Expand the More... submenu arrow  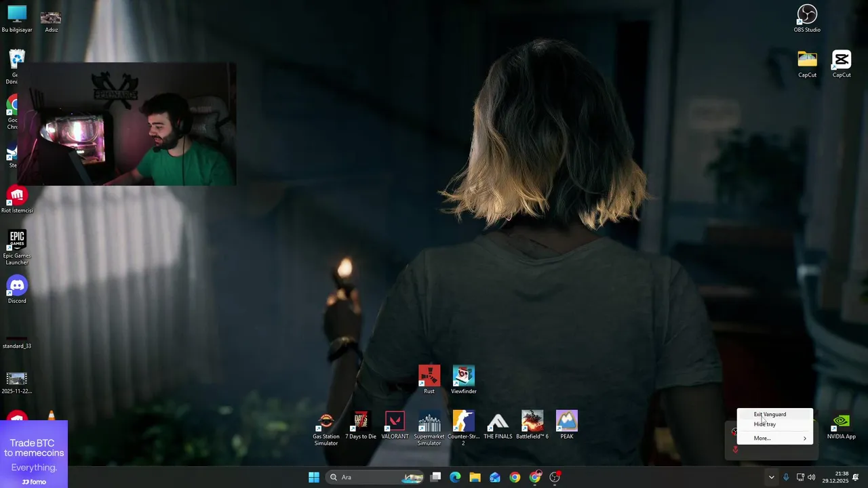[x=805, y=439]
